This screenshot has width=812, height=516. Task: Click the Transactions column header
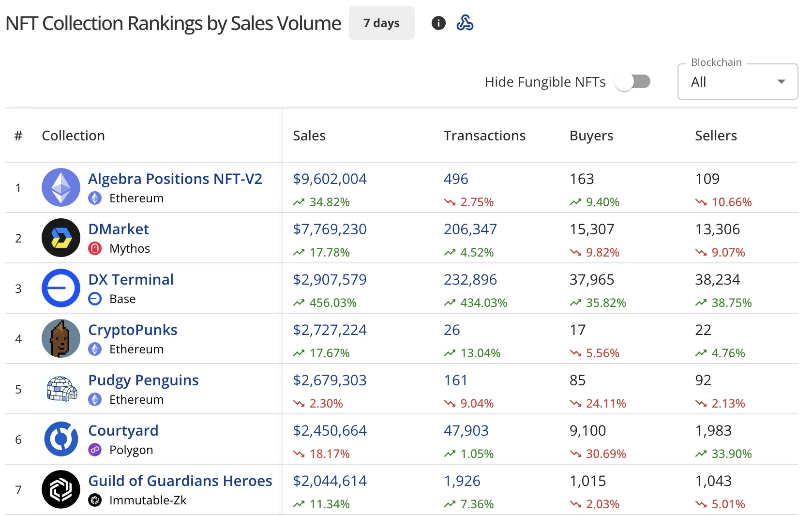coord(484,136)
